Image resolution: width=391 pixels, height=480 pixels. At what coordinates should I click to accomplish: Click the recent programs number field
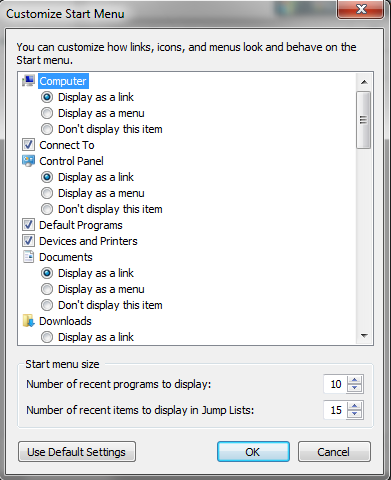point(336,384)
